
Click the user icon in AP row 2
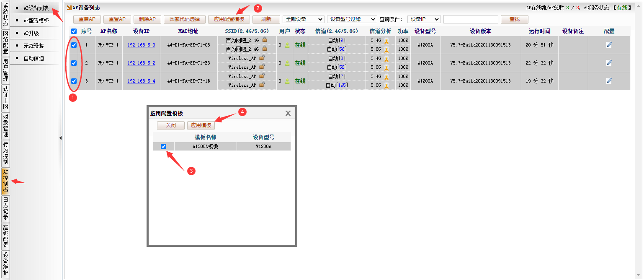point(287,63)
